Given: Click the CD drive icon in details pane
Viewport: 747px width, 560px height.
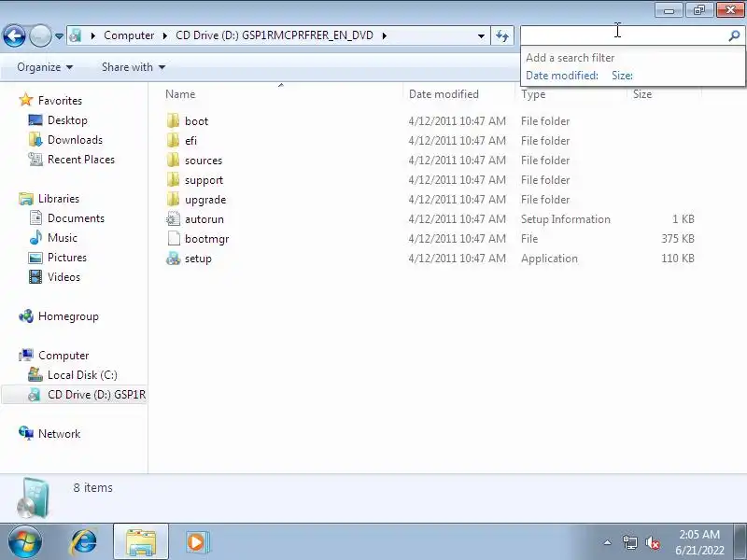Looking at the screenshot, I should click(x=33, y=498).
